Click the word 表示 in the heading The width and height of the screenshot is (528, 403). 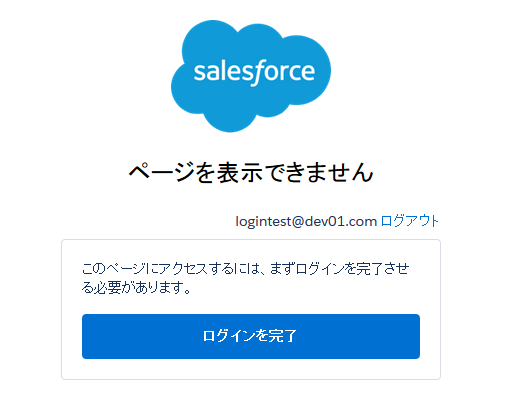(239, 172)
